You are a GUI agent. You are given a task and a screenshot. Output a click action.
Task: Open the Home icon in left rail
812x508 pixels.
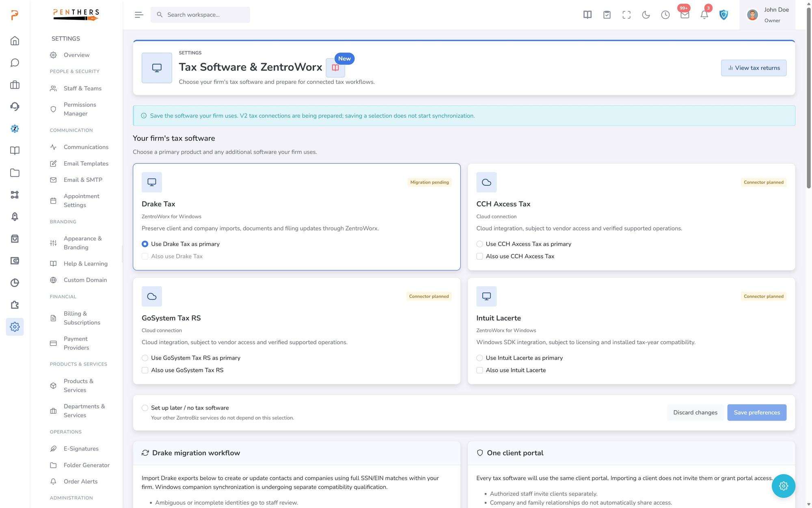pos(15,41)
